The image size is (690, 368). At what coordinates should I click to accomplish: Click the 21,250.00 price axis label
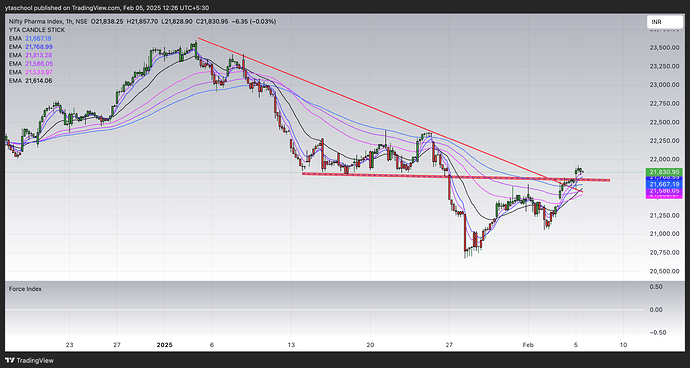point(664,215)
